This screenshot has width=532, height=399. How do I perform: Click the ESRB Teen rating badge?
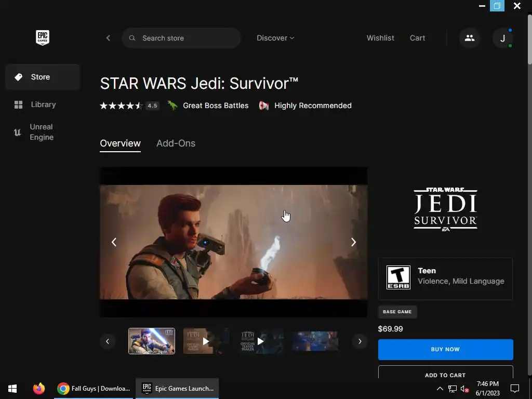tap(398, 277)
